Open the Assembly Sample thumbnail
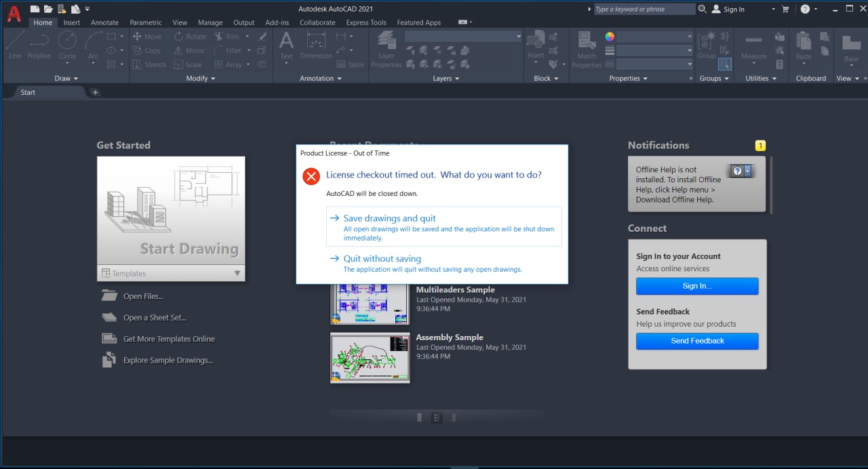 370,357
